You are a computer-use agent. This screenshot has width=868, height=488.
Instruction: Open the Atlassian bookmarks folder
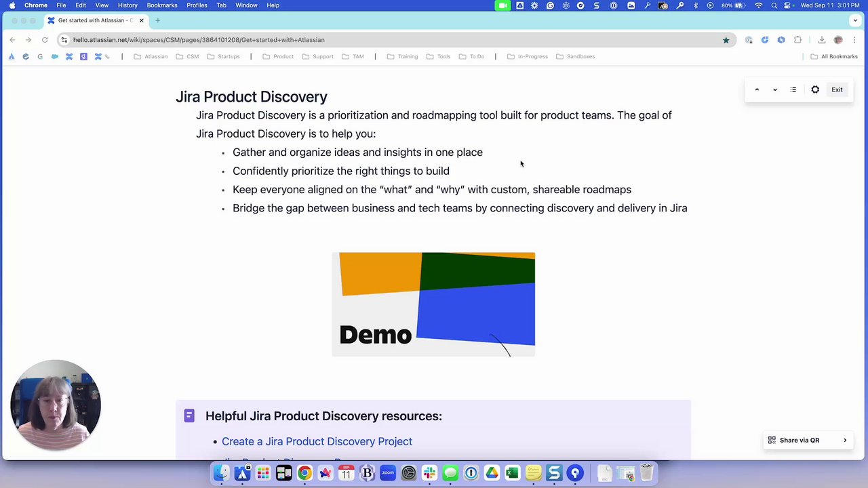coord(151,56)
